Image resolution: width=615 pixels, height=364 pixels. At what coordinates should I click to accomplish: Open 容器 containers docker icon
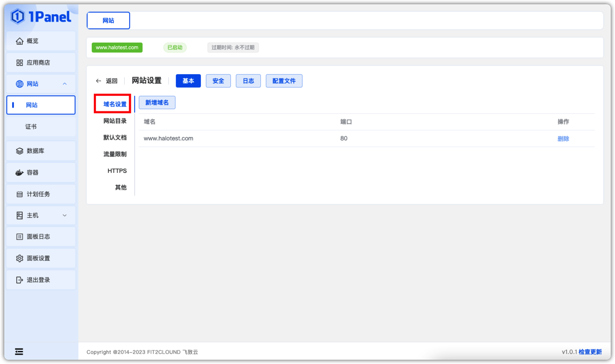(x=20, y=173)
